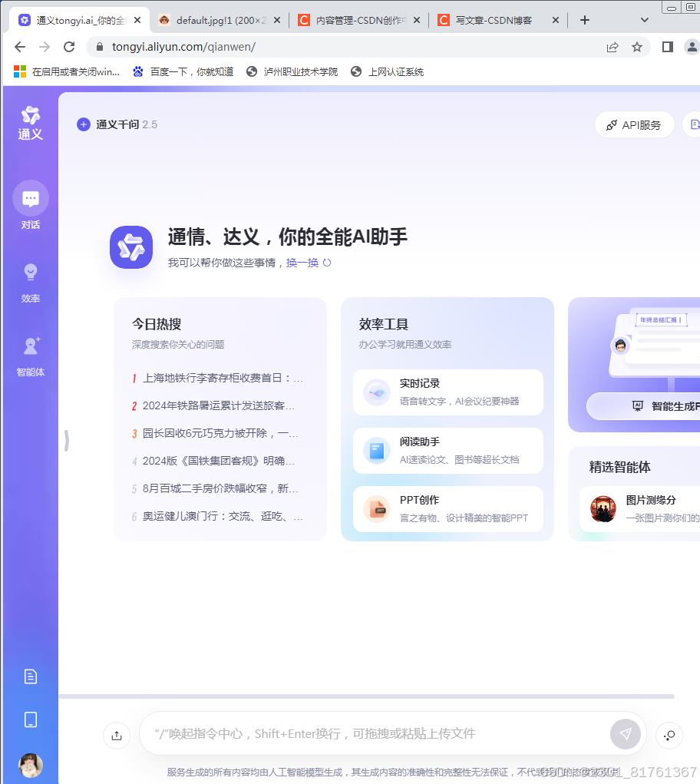Open the 智能体 agents section
Viewport: 700px width, 784px height.
pyautogui.click(x=31, y=357)
